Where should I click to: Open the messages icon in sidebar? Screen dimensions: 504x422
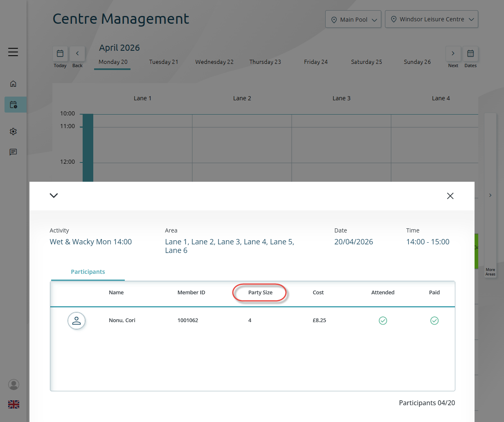[x=13, y=152]
